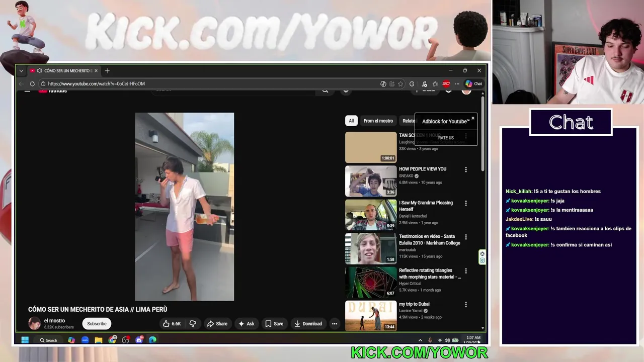Screen dimensions: 644x362
Task: Mute the YouTube tab via speaker icon
Action: tap(39, 71)
